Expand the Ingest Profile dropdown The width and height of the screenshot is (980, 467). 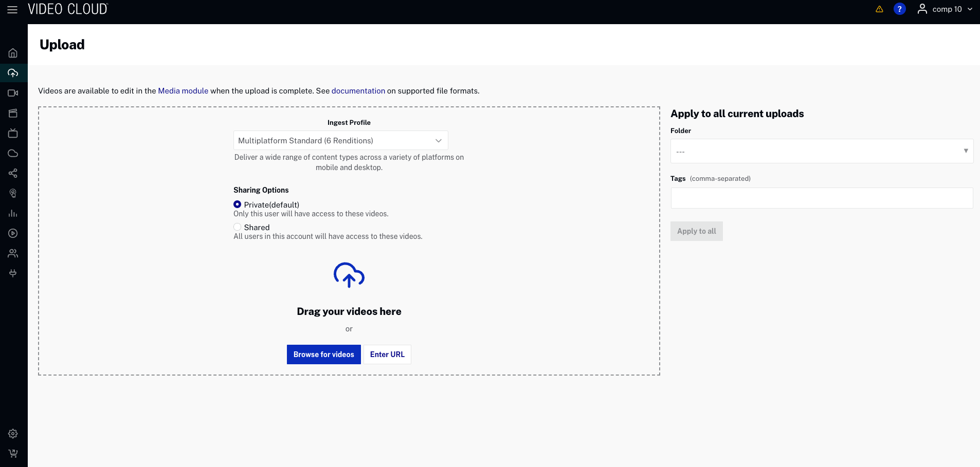click(x=340, y=140)
